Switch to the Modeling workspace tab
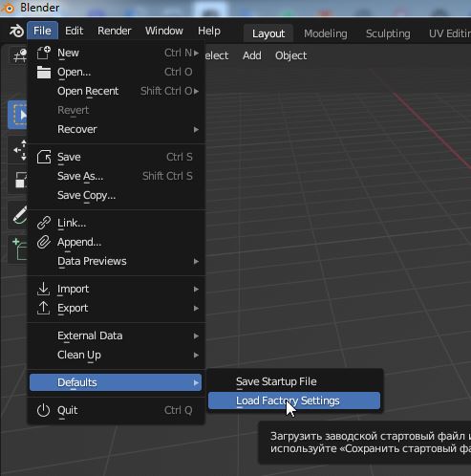 click(x=325, y=33)
